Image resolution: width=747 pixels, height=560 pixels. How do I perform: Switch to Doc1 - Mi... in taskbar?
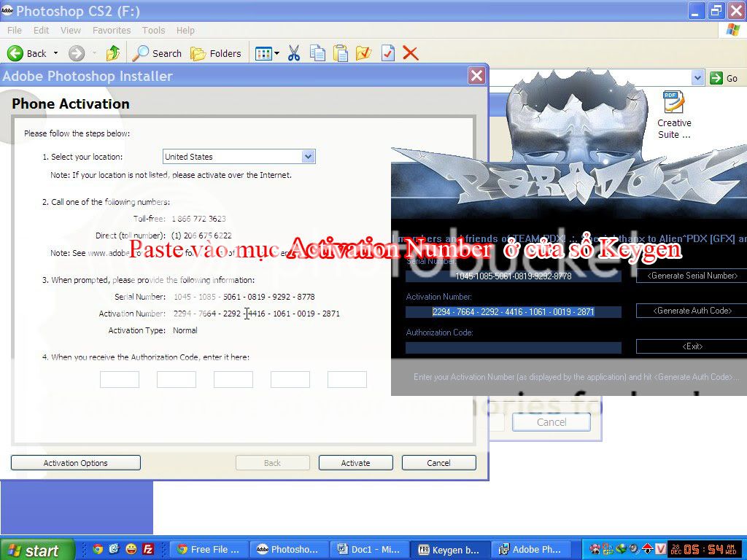tap(370, 550)
